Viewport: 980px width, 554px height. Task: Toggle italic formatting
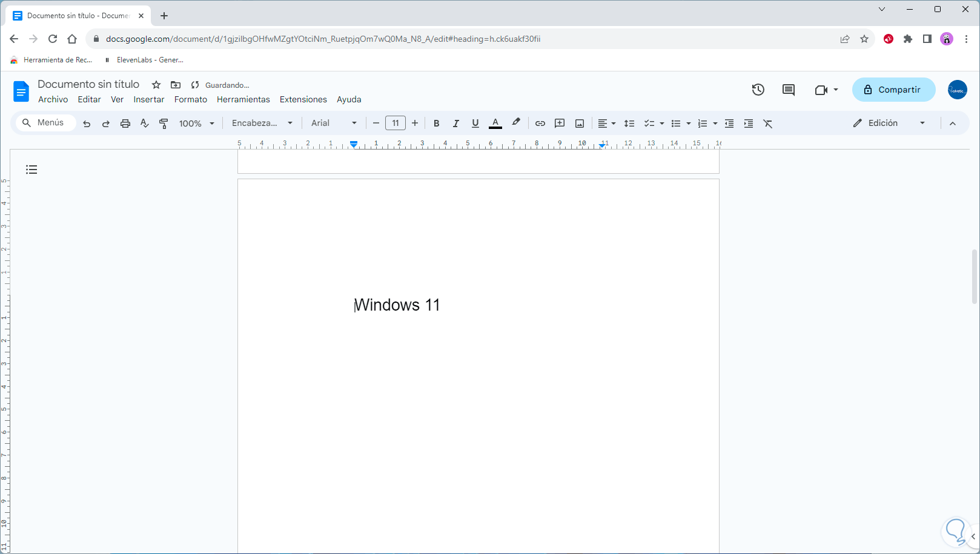[455, 124]
